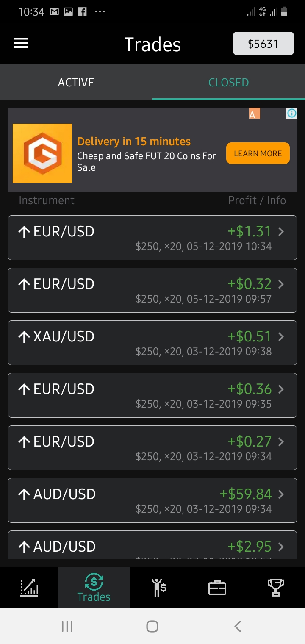Expand the +$59.84 AUD/USD trade chevron
This screenshot has width=305, height=644.
pos(281,494)
